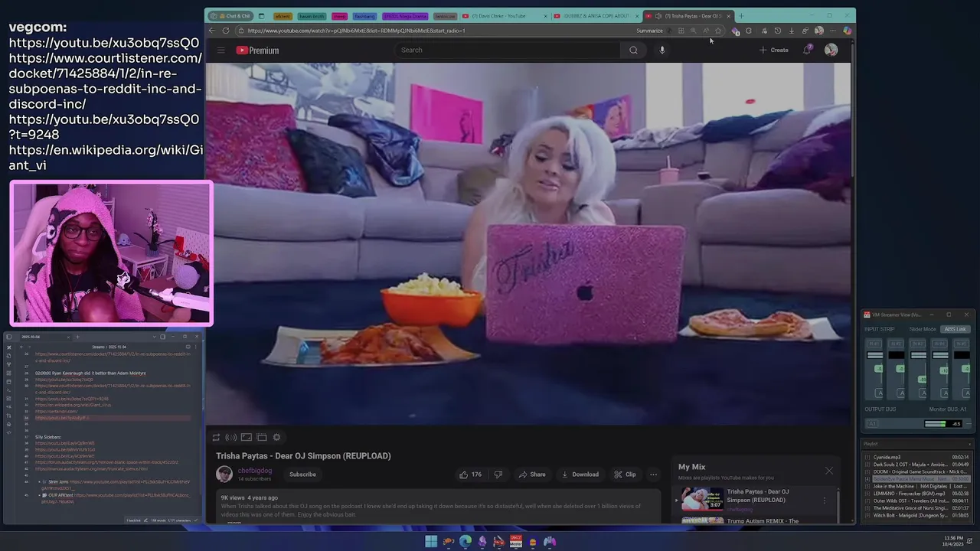Image resolution: width=980 pixels, height=551 pixels.
Task: Toggle ABS Link in VM-Streamer
Action: point(955,329)
